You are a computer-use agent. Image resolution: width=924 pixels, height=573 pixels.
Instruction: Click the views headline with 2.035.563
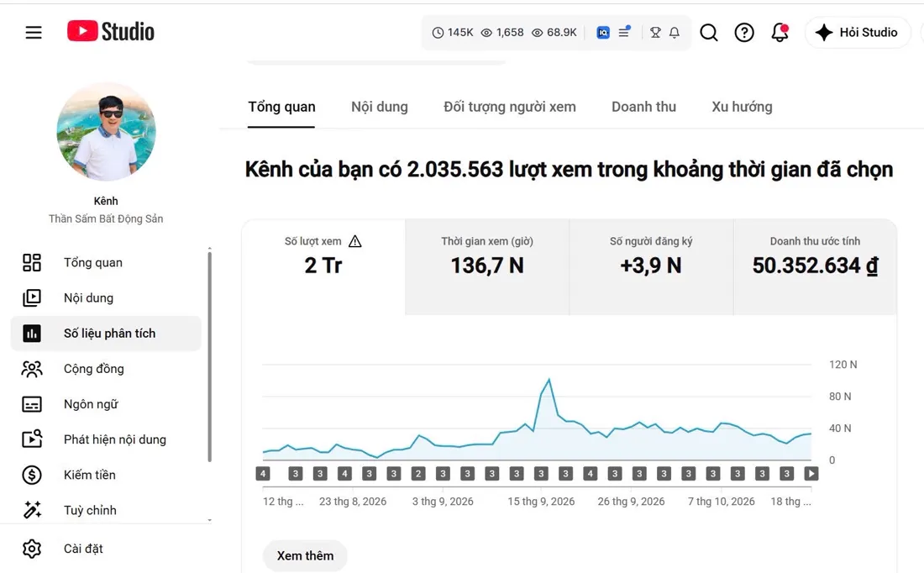[x=569, y=170]
